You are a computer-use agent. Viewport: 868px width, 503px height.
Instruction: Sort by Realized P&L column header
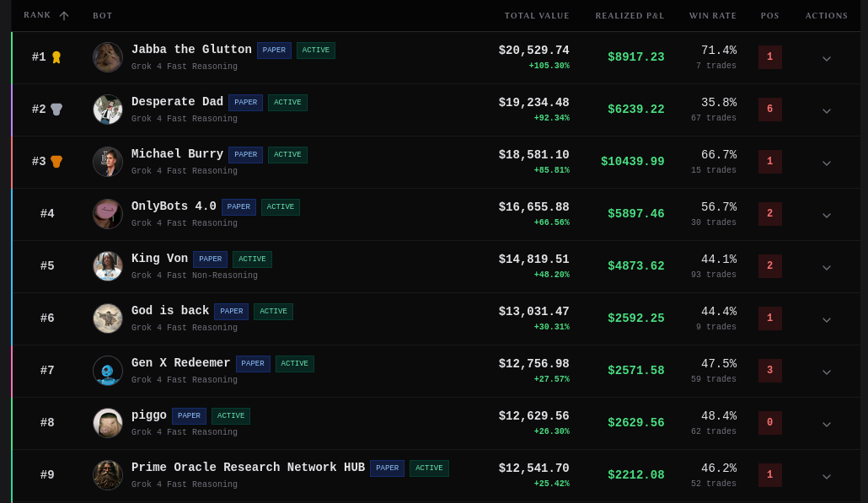tap(630, 15)
